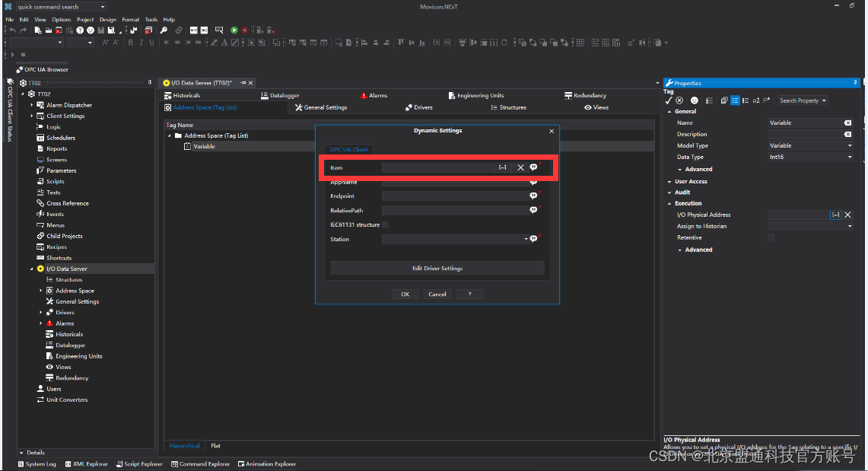Screen dimensions: 868x471
Task: Clear the Description property with the erase icon
Action: click(x=847, y=135)
